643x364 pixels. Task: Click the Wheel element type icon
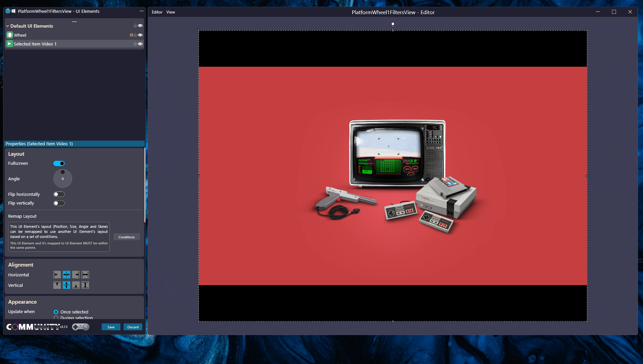10,35
